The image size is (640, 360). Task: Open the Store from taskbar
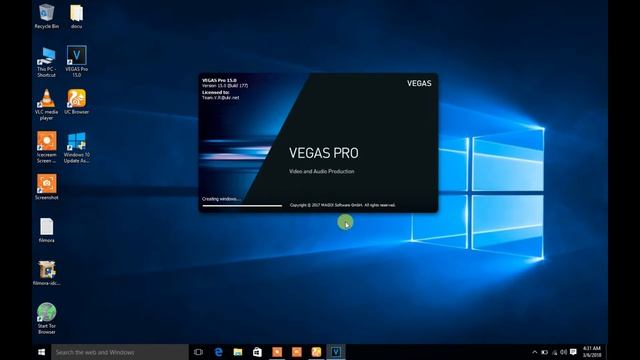[x=257, y=352]
